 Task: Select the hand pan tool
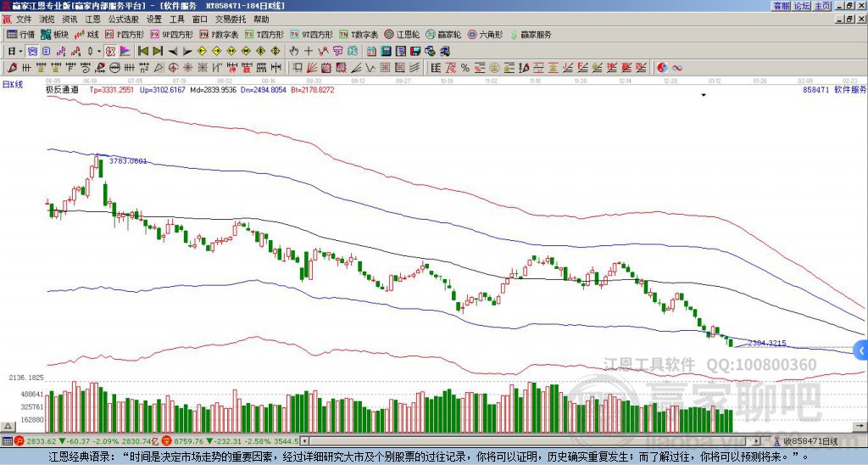294,52
